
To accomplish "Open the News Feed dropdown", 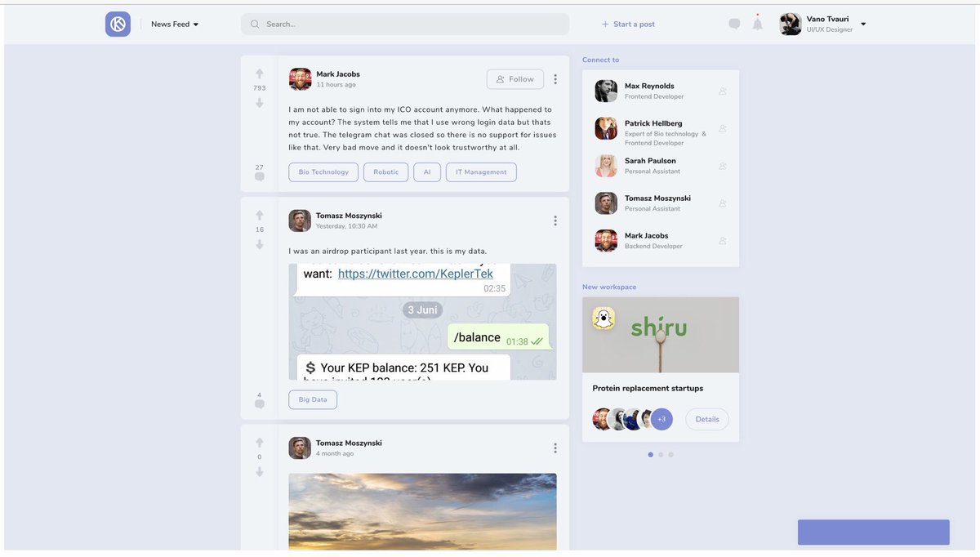I will tap(175, 25).
